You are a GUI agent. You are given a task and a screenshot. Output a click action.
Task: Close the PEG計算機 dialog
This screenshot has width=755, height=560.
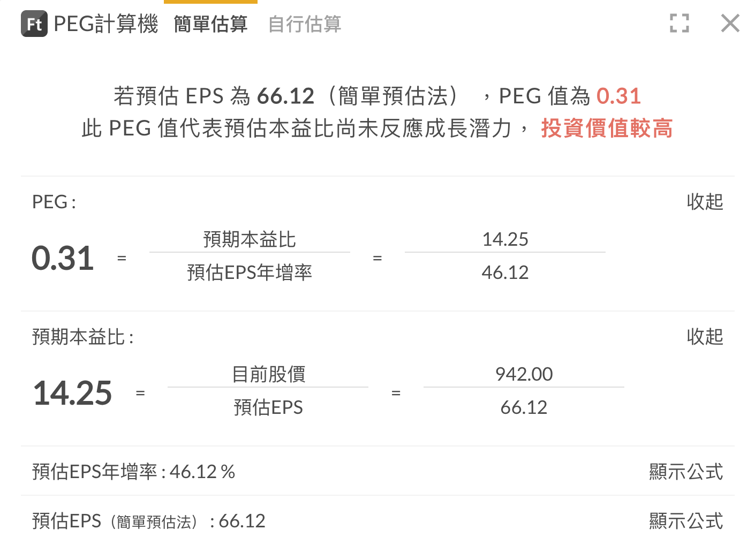click(x=730, y=24)
